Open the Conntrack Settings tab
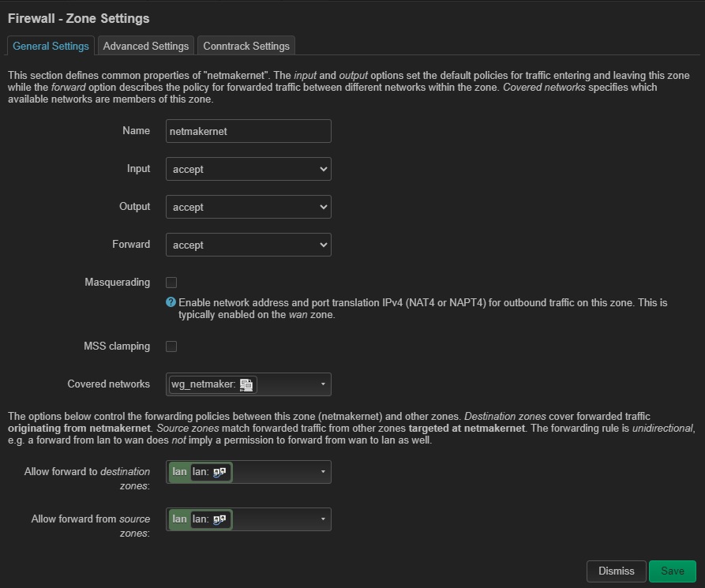 tap(246, 46)
